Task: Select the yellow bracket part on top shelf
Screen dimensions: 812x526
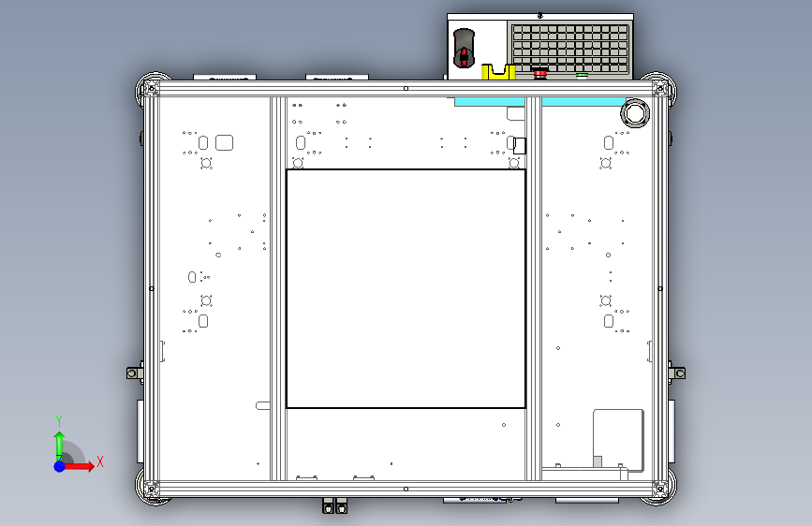Action: [498, 71]
